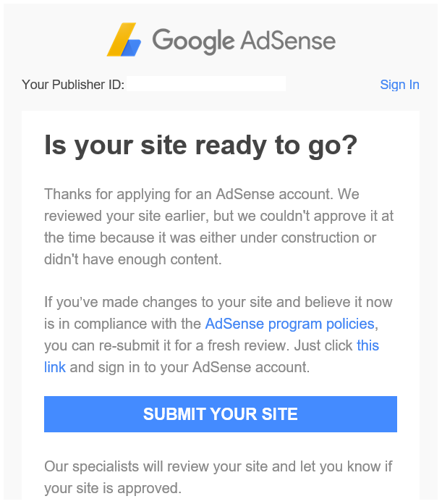This screenshot has height=504, width=442.
Task: Click the line starting "If you've made changes"
Action: tap(218, 303)
